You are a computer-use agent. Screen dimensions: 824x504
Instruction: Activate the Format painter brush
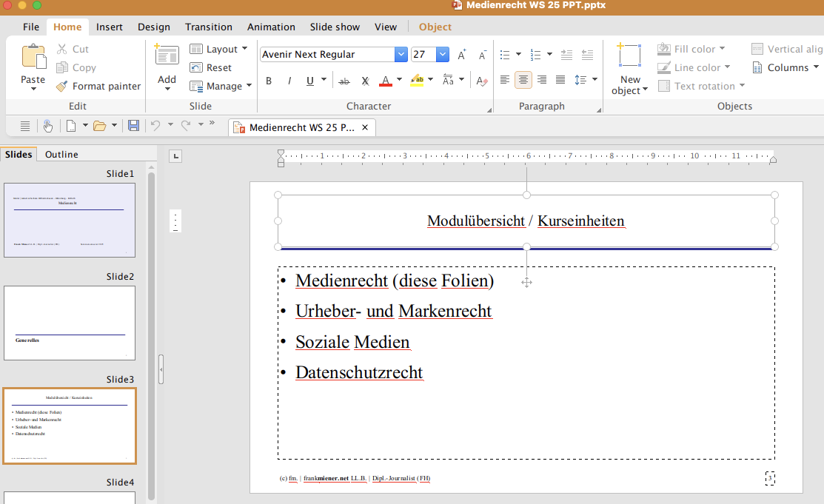[62, 86]
